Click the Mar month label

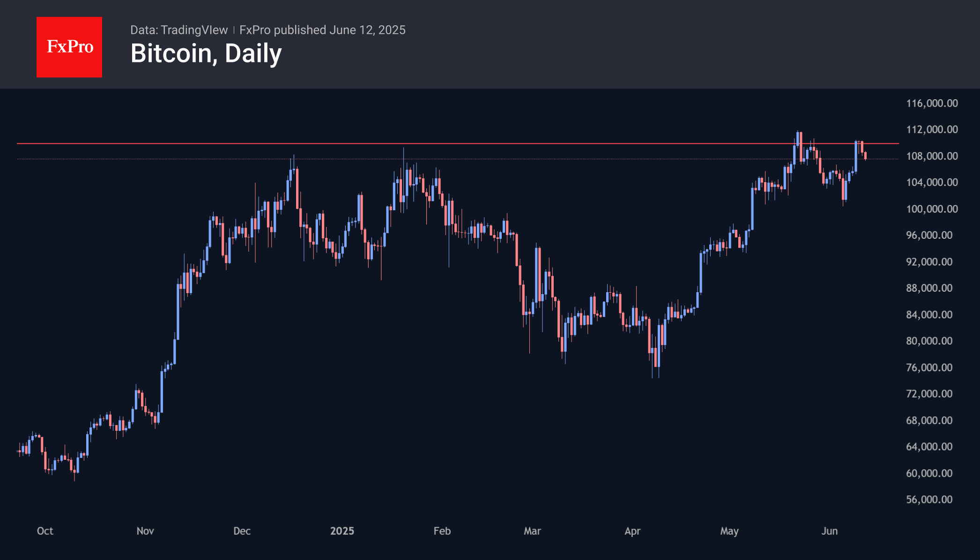(532, 531)
